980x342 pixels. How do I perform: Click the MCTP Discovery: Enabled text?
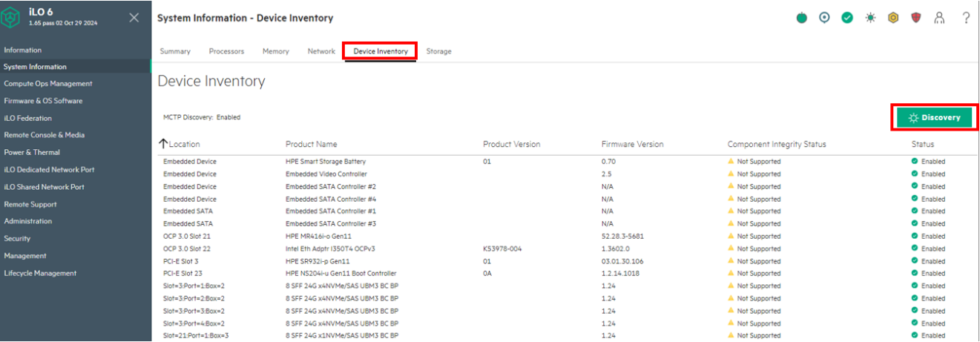coord(202,117)
